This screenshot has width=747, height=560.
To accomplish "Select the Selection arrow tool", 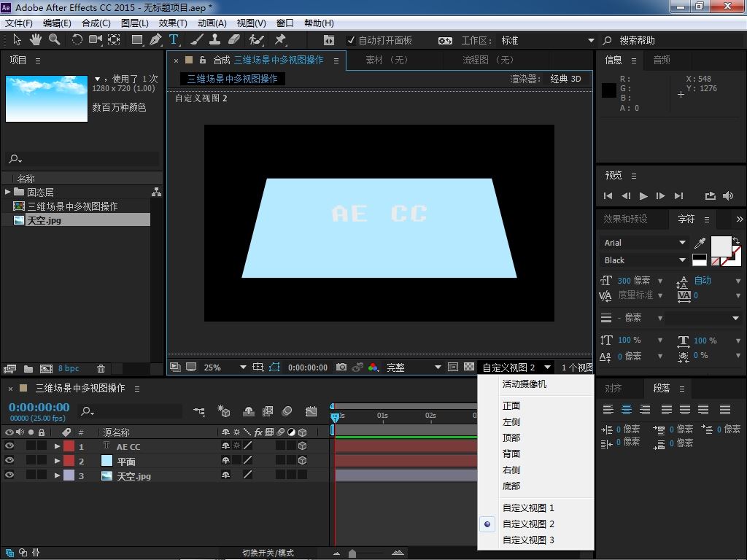I will click(x=18, y=40).
